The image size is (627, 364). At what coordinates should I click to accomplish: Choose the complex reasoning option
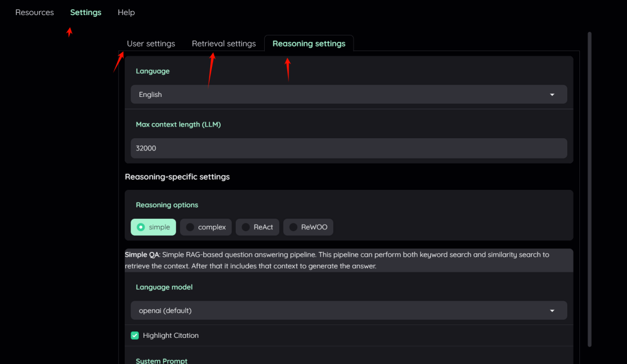tap(205, 227)
